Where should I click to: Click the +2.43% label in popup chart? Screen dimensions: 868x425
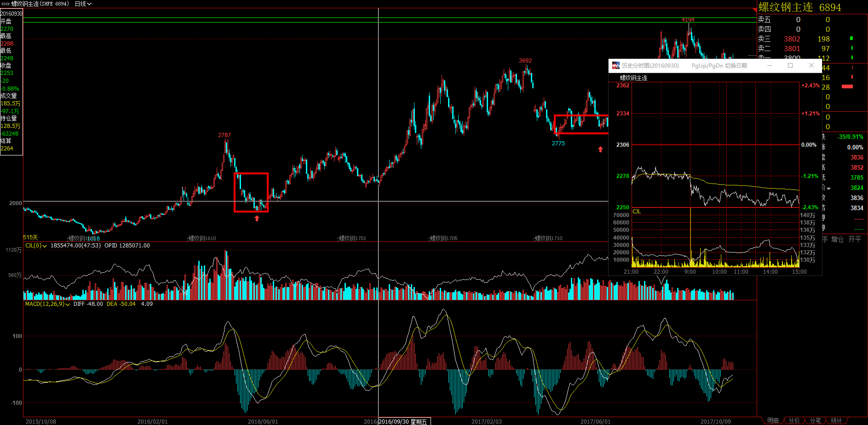[811, 86]
